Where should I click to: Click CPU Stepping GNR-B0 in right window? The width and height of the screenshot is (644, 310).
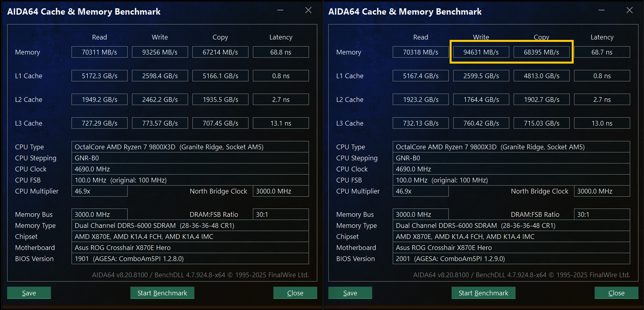click(511, 158)
